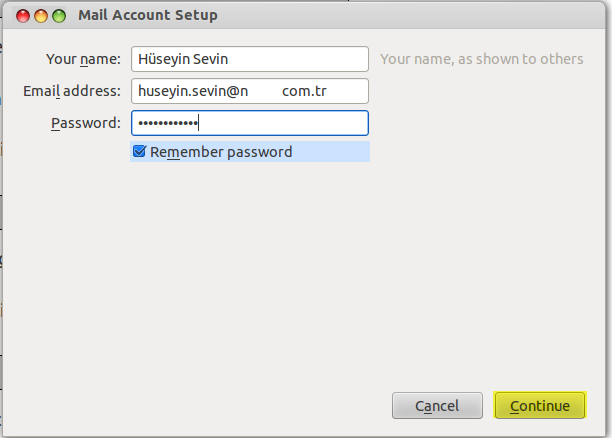Click the 'Remember password' label text
612x438 pixels.
coord(221,152)
